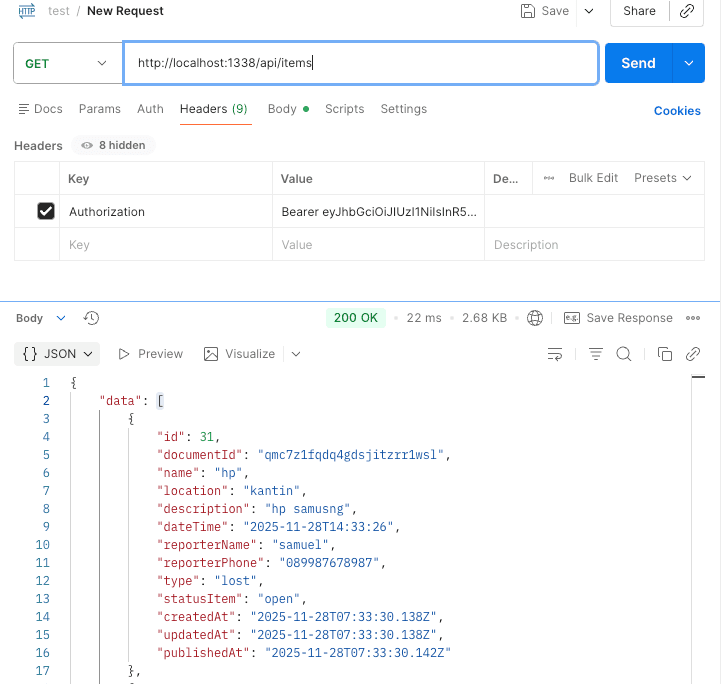Click the response link icon

(692, 354)
